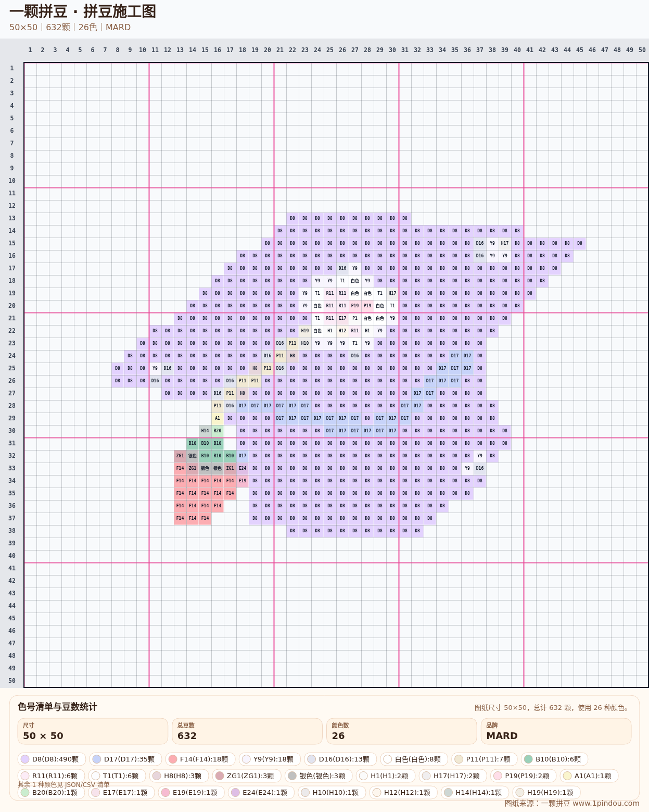The height and width of the screenshot is (812, 649).
Task: Click the 图纸尺寸 50×50，总计 632 颗 summary text
Action: [553, 708]
